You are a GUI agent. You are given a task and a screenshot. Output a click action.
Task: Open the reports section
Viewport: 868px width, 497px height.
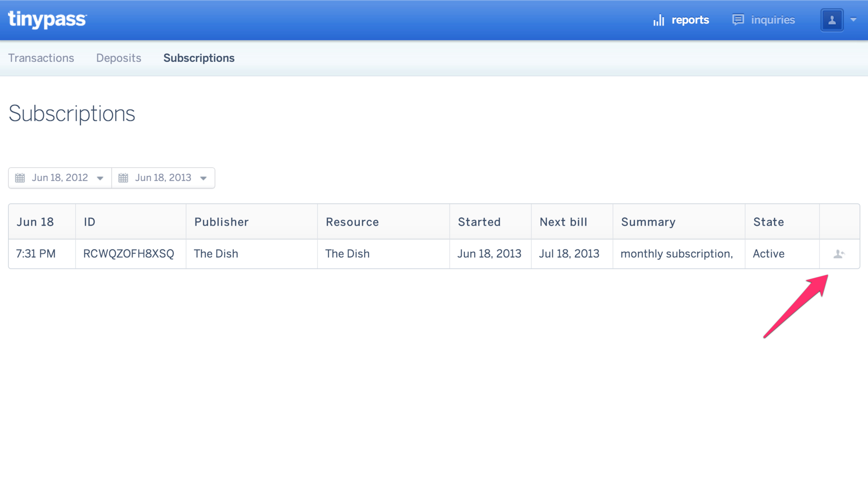tap(690, 20)
